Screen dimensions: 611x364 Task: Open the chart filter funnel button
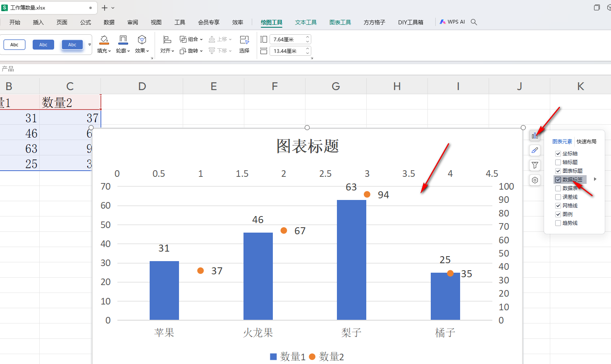[x=535, y=165]
